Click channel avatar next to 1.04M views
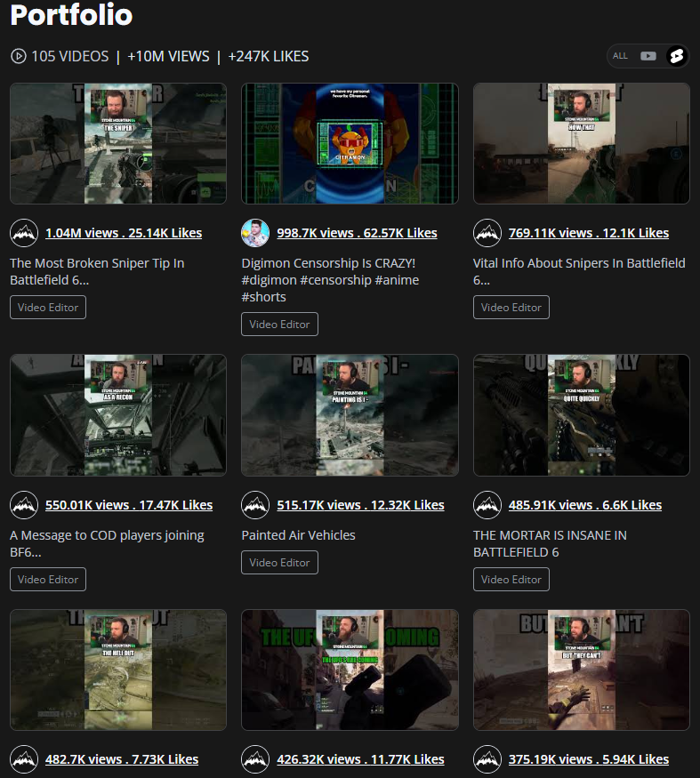The width and height of the screenshot is (700, 778). coord(24,233)
